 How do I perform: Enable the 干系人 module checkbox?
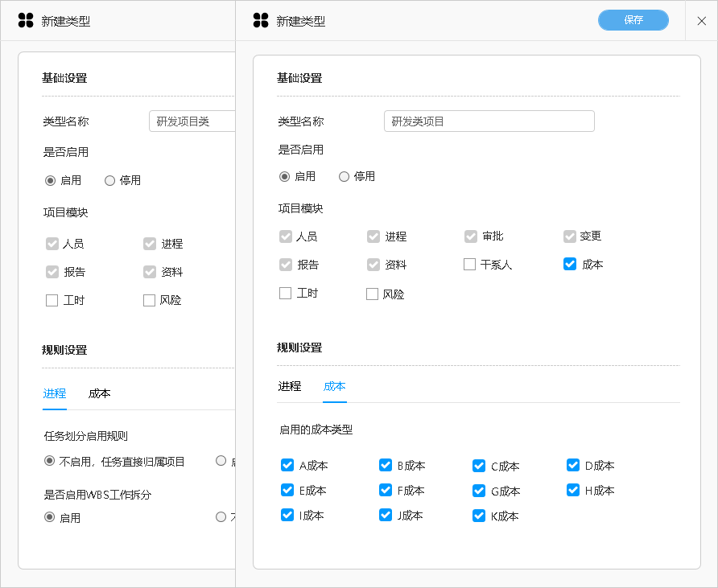point(470,265)
